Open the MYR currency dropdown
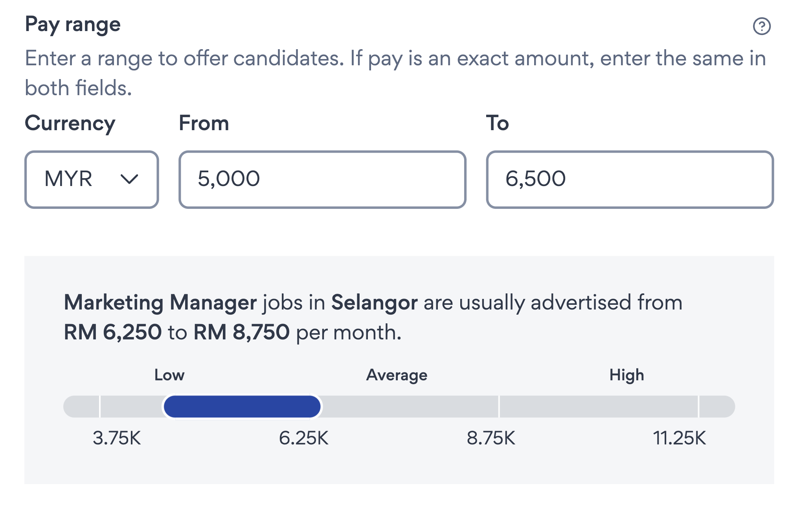812x516 pixels. pos(91,179)
